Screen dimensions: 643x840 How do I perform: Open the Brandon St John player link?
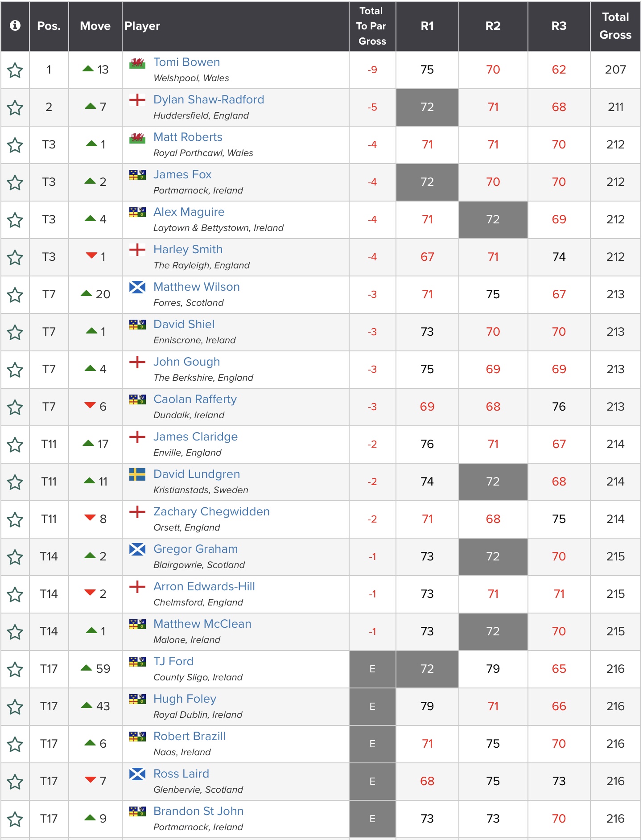[198, 811]
